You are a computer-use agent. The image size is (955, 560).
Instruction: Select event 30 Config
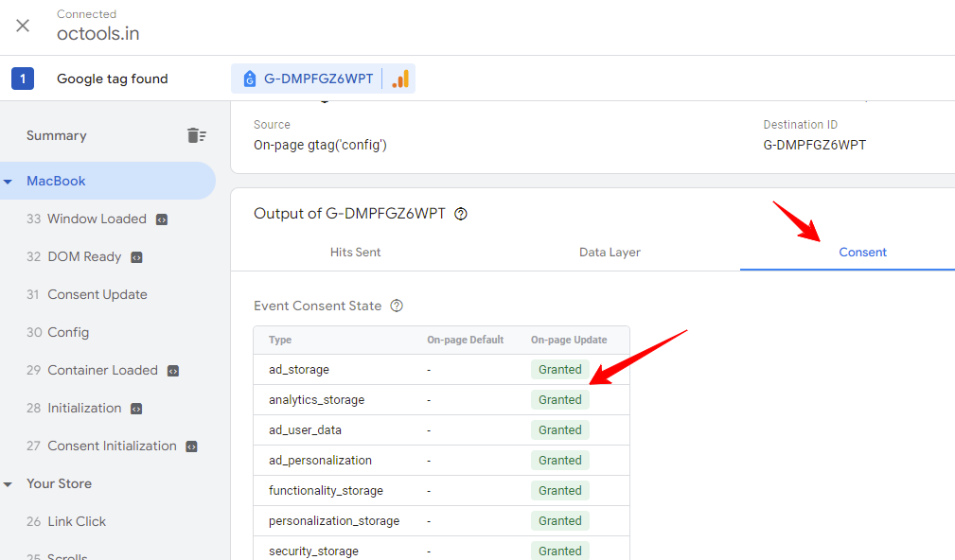pos(57,332)
